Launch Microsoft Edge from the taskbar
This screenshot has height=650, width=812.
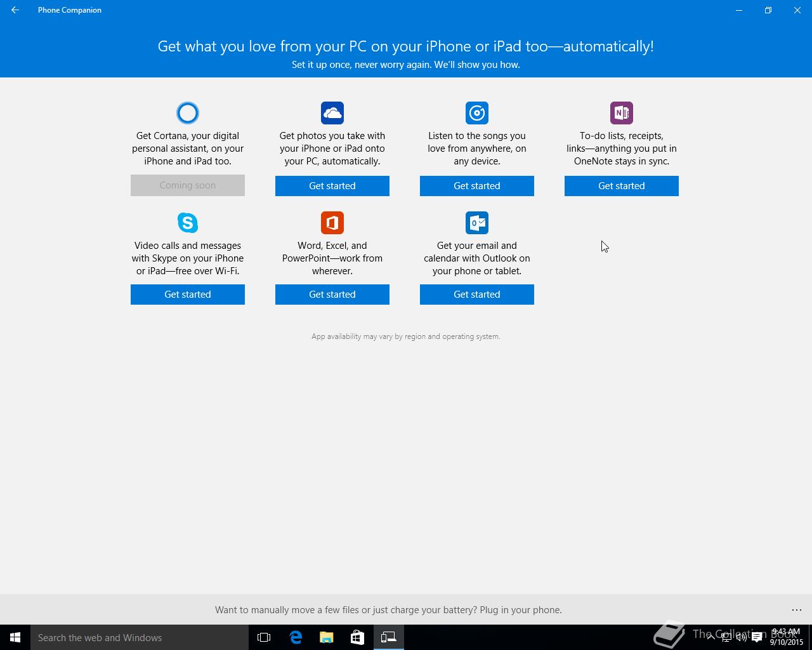tap(296, 637)
